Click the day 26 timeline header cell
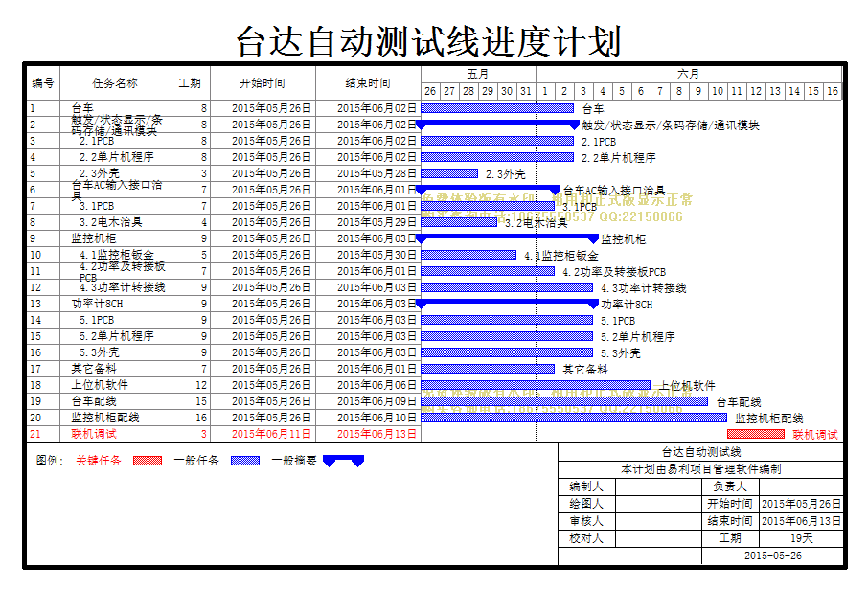Viewport: 868px width, 590px height. (430, 91)
